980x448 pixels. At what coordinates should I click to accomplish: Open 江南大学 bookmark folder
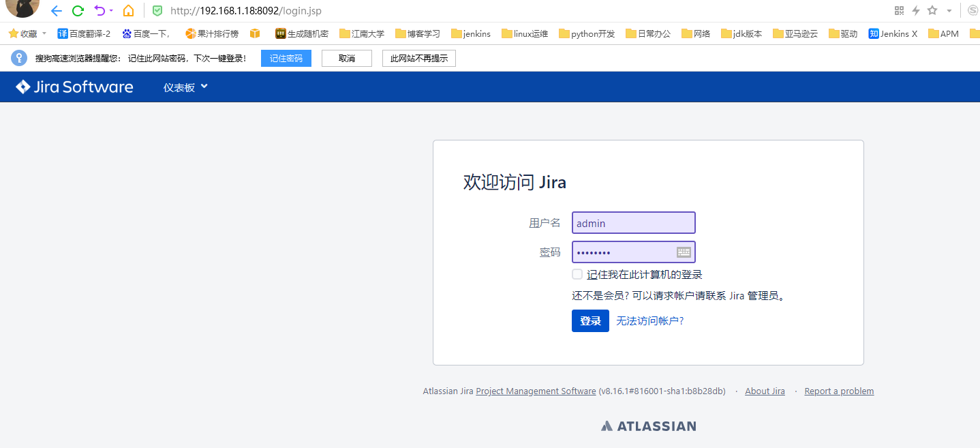point(362,33)
